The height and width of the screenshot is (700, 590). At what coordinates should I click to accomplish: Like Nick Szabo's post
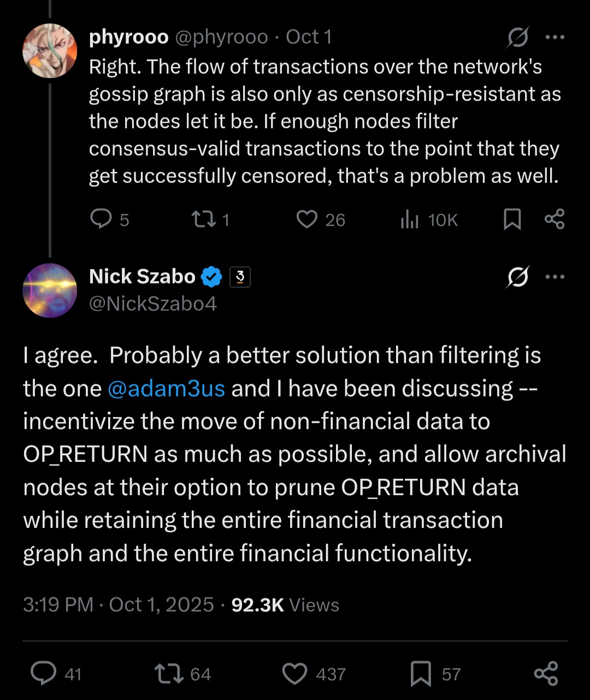click(x=295, y=674)
